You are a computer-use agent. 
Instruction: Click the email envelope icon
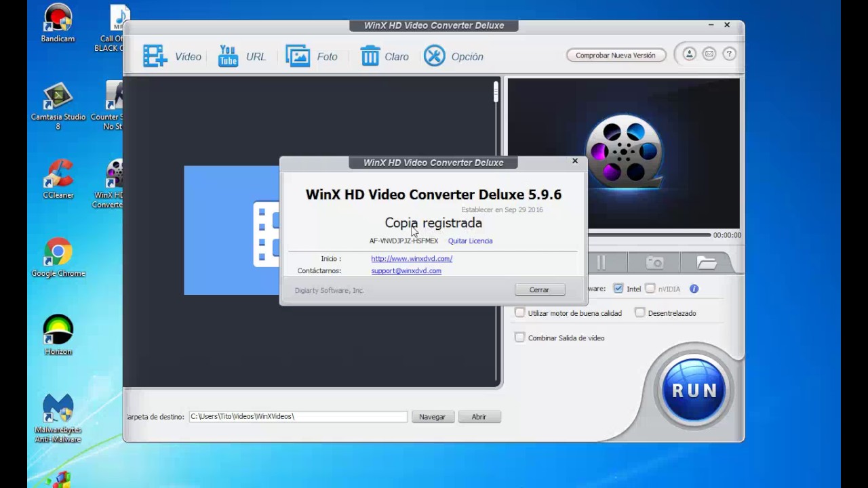709,54
